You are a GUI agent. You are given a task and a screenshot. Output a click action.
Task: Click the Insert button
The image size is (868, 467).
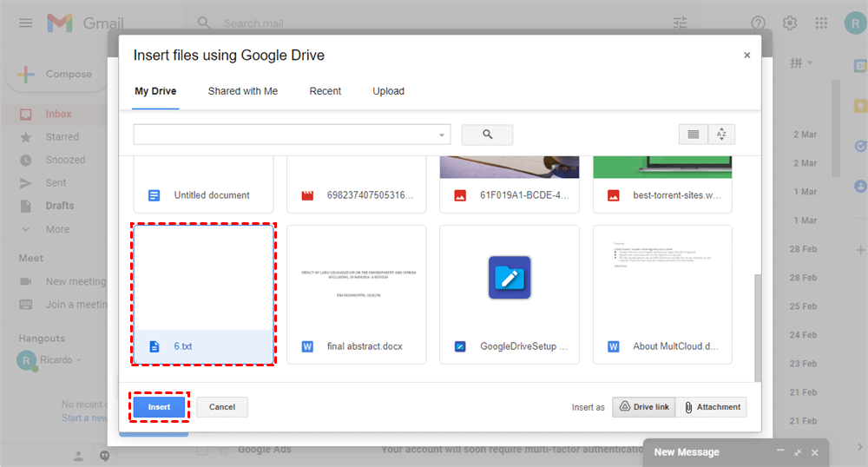(x=159, y=407)
